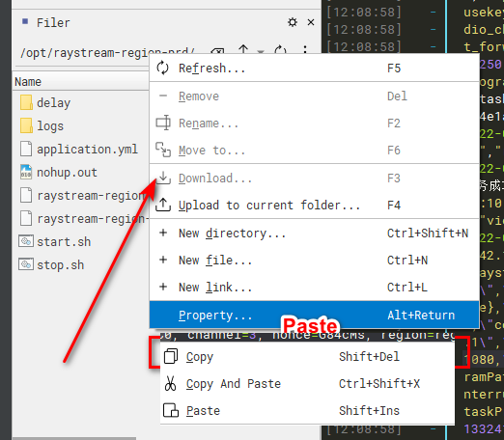Click Copy And Paste menu entry
This screenshot has width=504, height=440.
pyautogui.click(x=307, y=384)
